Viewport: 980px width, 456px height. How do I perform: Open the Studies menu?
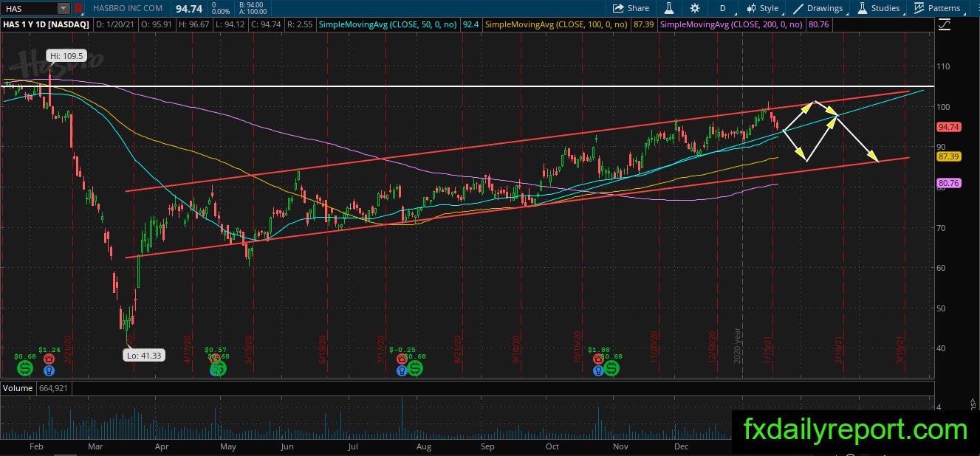click(878, 8)
